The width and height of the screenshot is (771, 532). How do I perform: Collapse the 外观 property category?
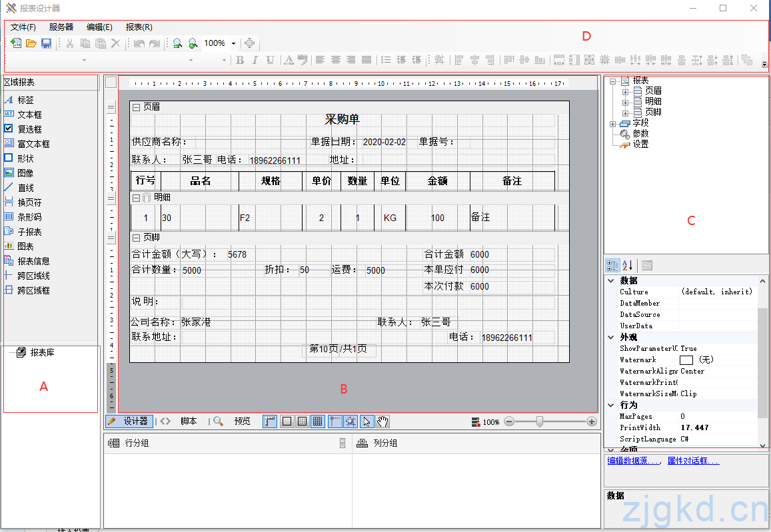(x=610, y=338)
